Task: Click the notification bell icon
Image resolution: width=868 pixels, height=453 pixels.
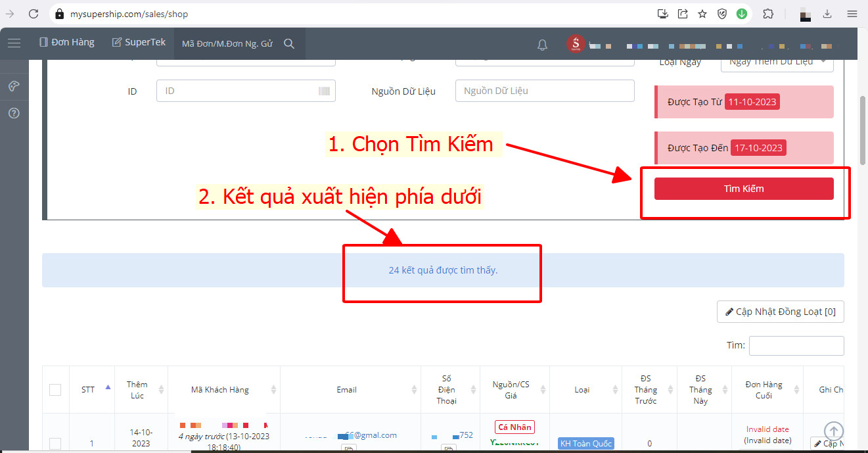Action: pos(542,45)
